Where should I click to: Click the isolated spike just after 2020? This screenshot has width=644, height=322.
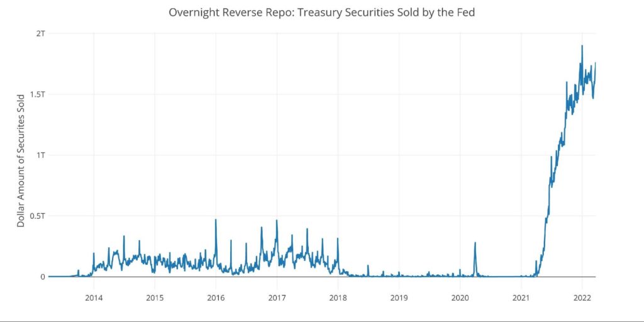click(475, 243)
